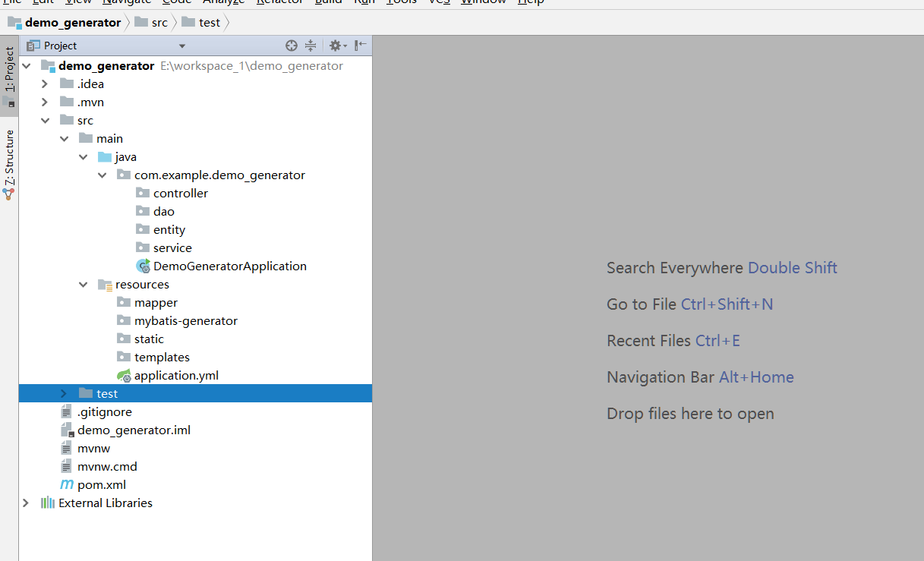Viewport: 924px width, 561px height.
Task: Click the Collapse All icon in Project panel
Action: (x=310, y=46)
